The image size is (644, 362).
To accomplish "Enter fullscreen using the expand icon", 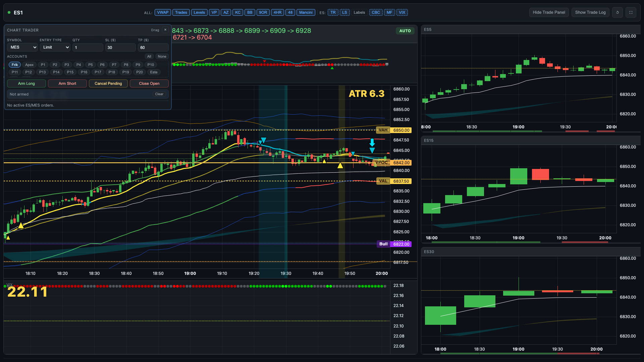I will (x=631, y=12).
